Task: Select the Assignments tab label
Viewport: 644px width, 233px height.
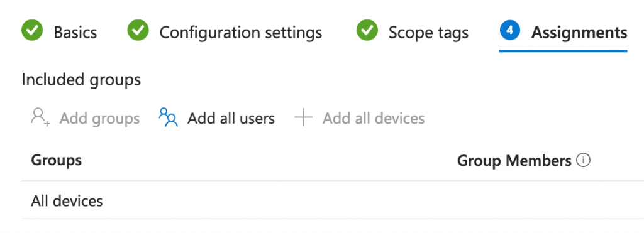Action: pos(579,32)
